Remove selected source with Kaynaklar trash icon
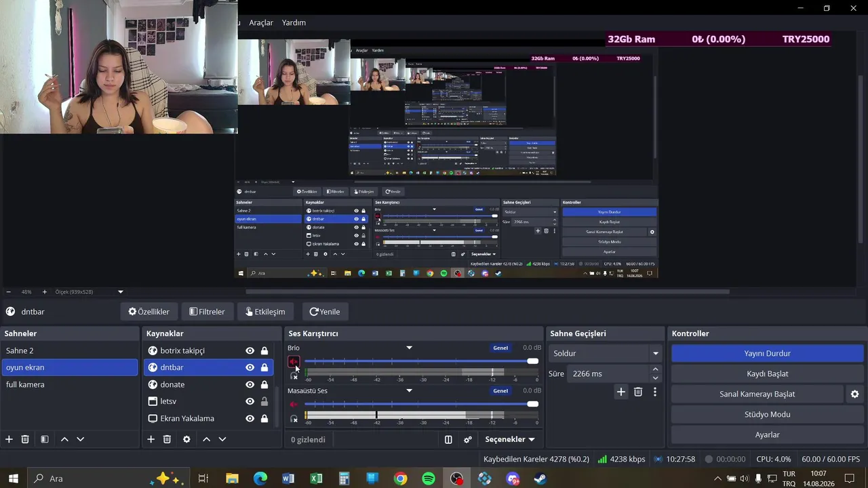868x488 pixels. (167, 439)
